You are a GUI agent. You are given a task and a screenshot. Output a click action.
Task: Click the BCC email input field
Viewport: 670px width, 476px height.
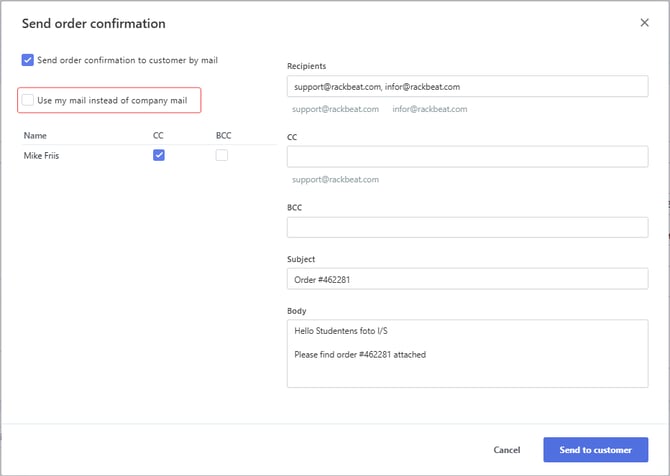pyautogui.click(x=467, y=228)
